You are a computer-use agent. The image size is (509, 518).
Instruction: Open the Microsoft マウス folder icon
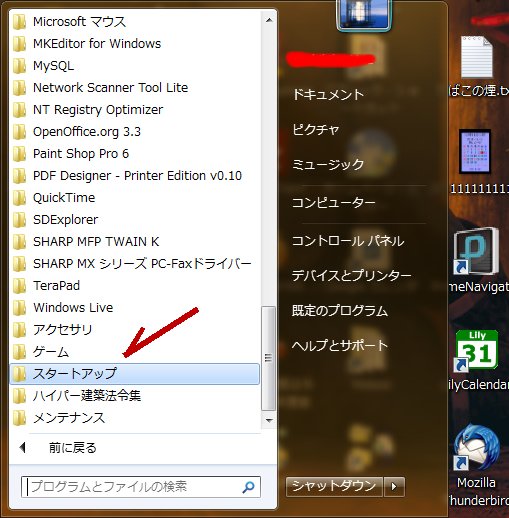coord(19,22)
